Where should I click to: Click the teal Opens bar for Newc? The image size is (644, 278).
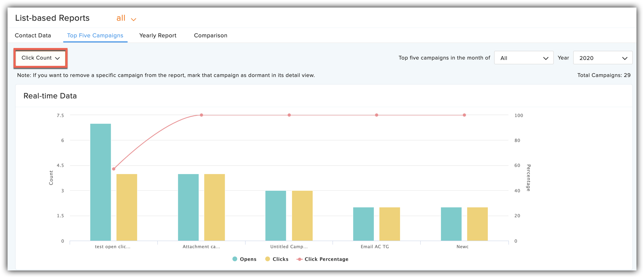(x=451, y=224)
